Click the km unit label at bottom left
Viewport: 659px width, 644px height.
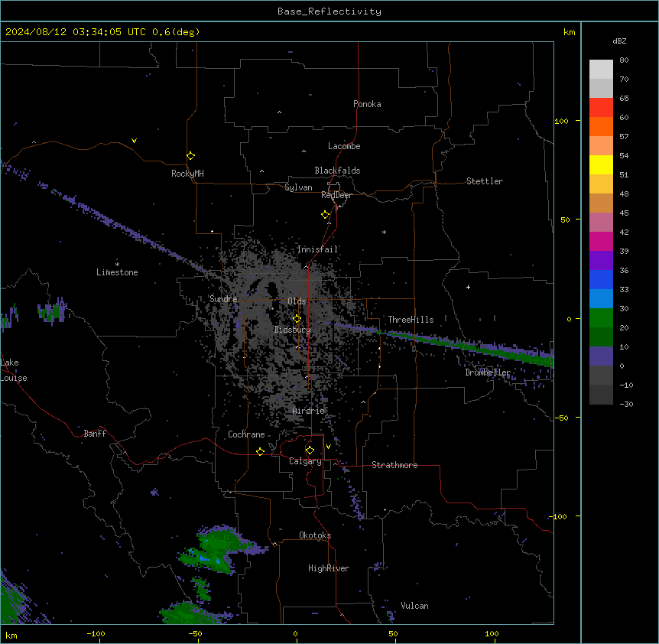point(11,635)
